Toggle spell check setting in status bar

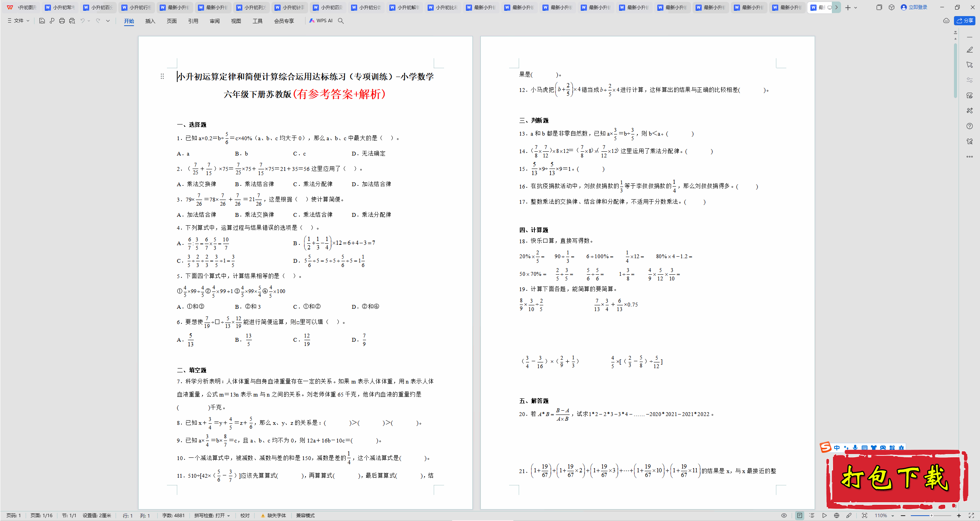[x=212, y=516]
